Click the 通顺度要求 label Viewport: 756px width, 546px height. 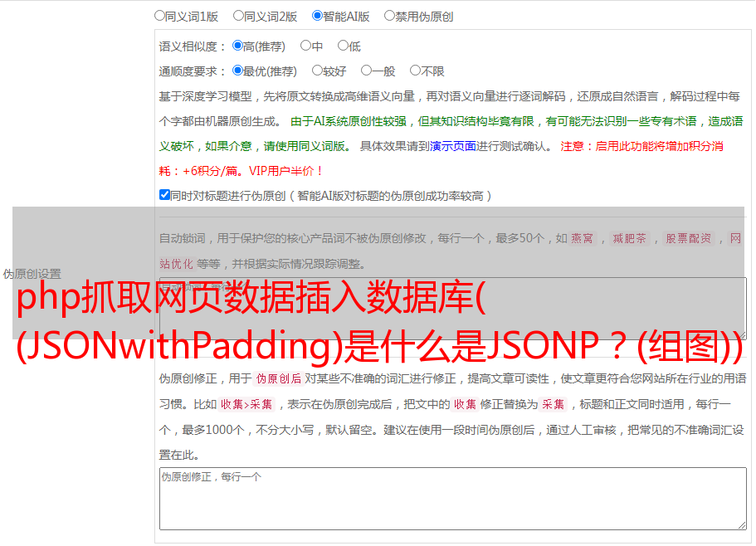click(x=192, y=72)
